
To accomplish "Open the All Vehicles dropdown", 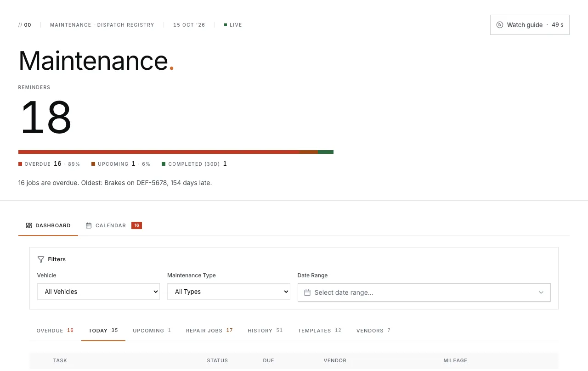I will [98, 292].
